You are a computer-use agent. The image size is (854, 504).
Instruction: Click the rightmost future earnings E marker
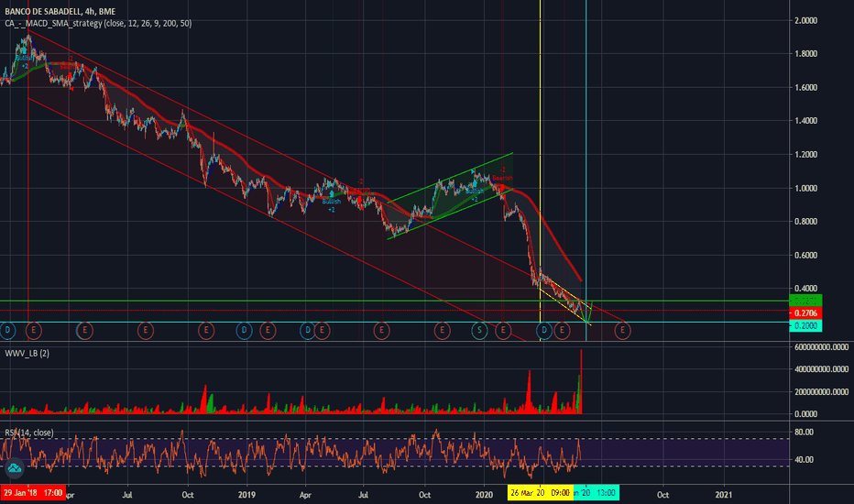pyautogui.click(x=622, y=330)
